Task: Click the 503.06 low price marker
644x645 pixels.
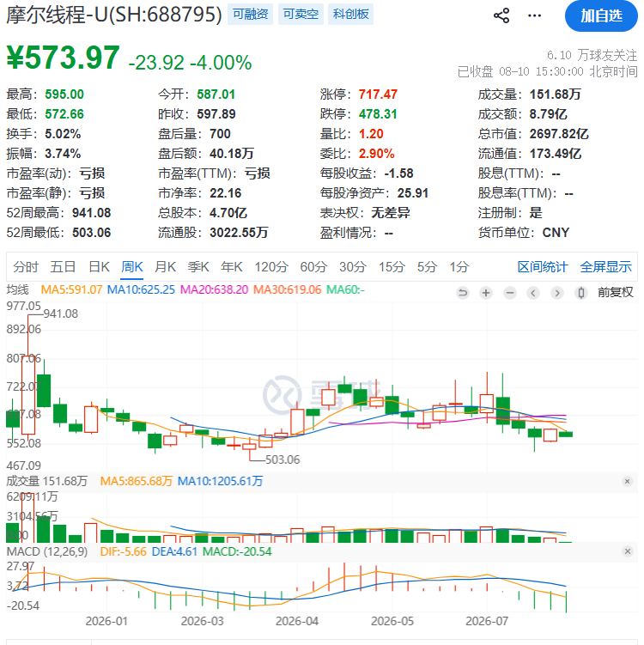Action: click(283, 459)
